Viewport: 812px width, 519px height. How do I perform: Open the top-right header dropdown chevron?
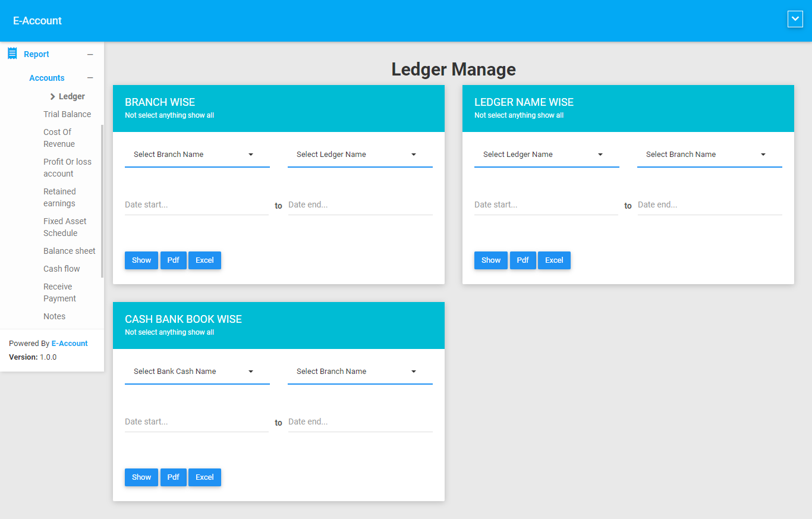pyautogui.click(x=795, y=19)
